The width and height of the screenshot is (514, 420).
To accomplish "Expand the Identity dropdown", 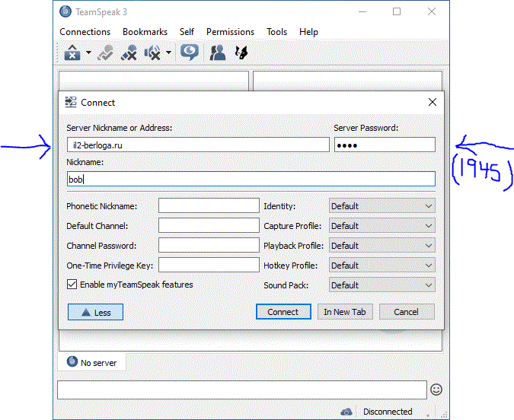I will pos(382,206).
